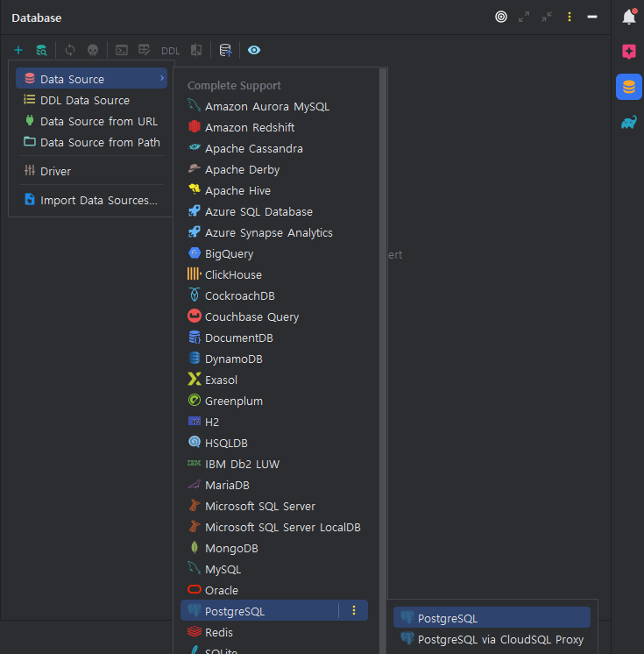Viewport: 644px width, 654px height.
Task: Click the Edit Data table icon
Action: tap(145, 51)
